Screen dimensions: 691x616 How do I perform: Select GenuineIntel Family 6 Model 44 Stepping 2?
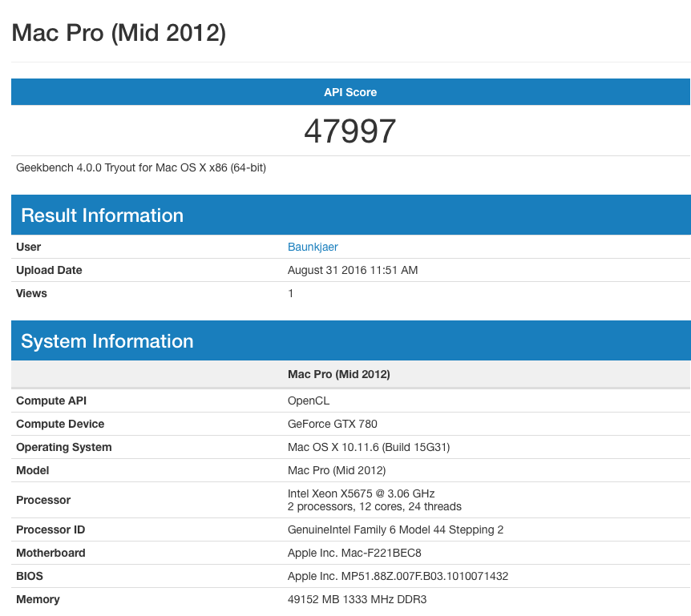(395, 529)
